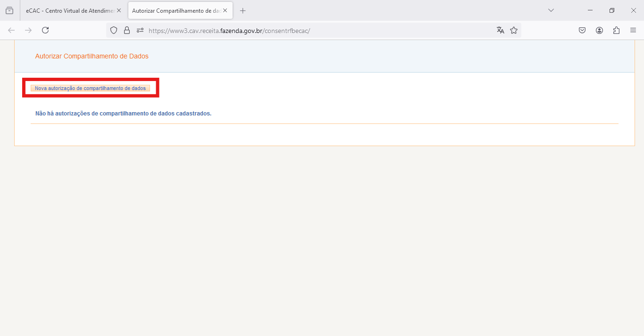Open site permissions icon in address bar
This screenshot has height=336, width=644.
point(140,30)
